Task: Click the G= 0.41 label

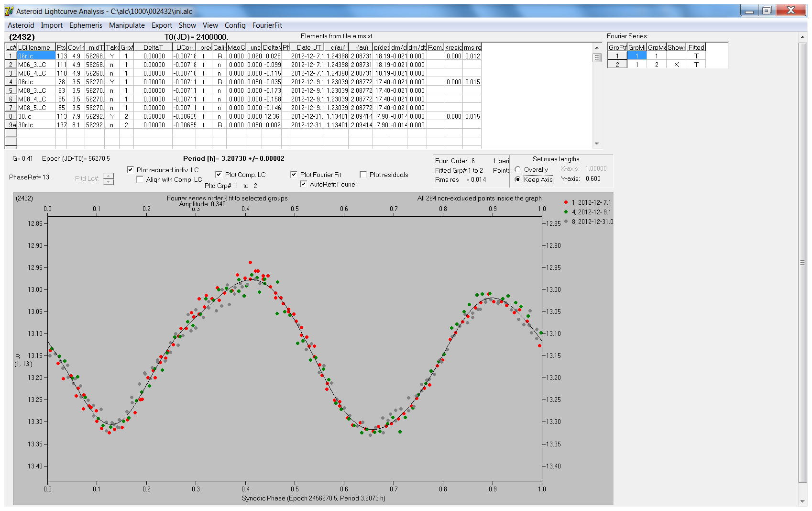Action: [x=22, y=158]
